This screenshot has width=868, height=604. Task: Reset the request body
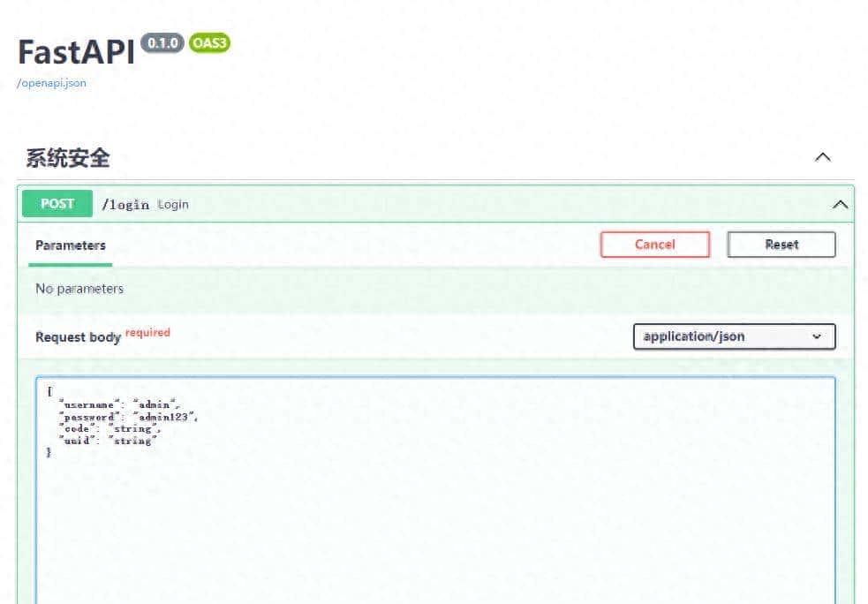[x=781, y=245]
